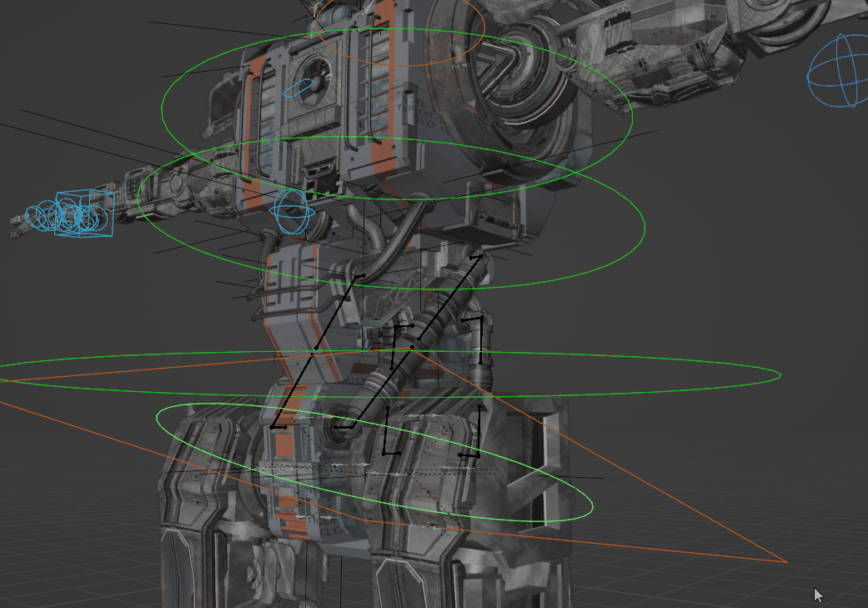The width and height of the screenshot is (868, 608).
Task: Select the blue cube hand control
Action: [84, 214]
